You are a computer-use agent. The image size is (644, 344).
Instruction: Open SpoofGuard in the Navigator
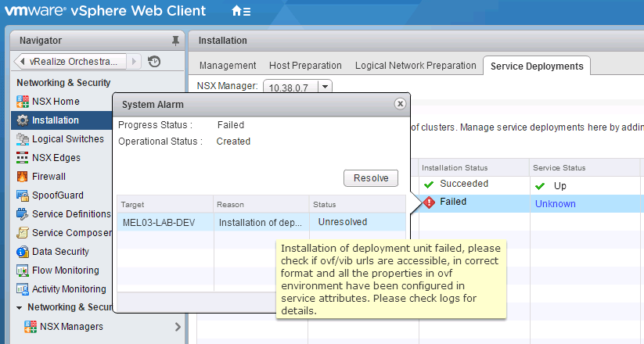pos(57,195)
